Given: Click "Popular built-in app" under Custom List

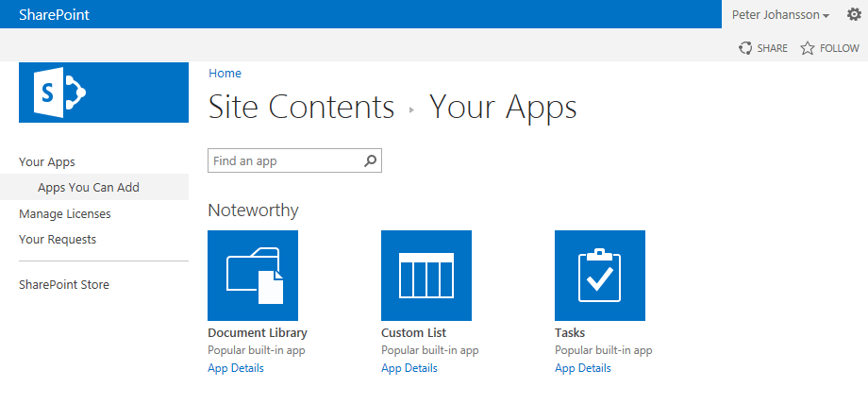Looking at the screenshot, I should [430, 350].
